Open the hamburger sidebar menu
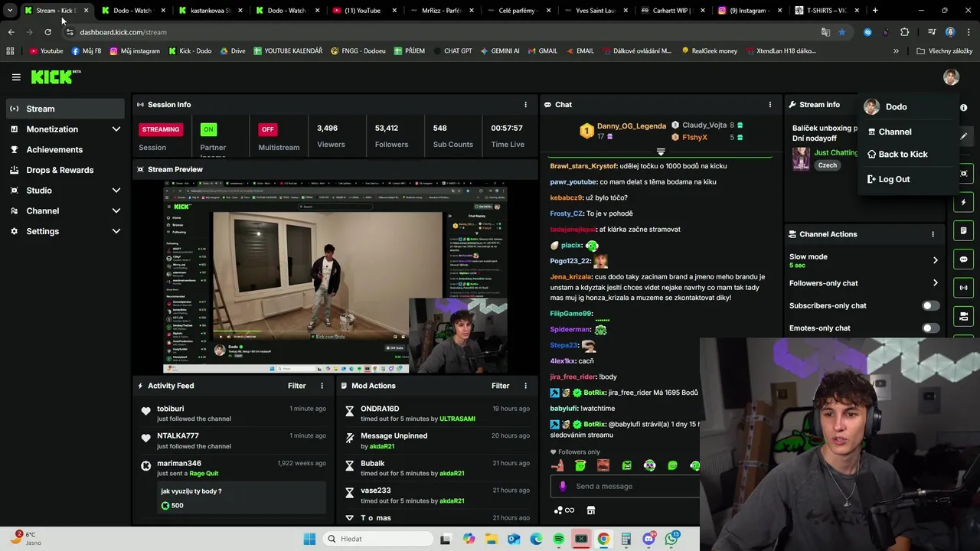980x551 pixels. click(x=16, y=77)
